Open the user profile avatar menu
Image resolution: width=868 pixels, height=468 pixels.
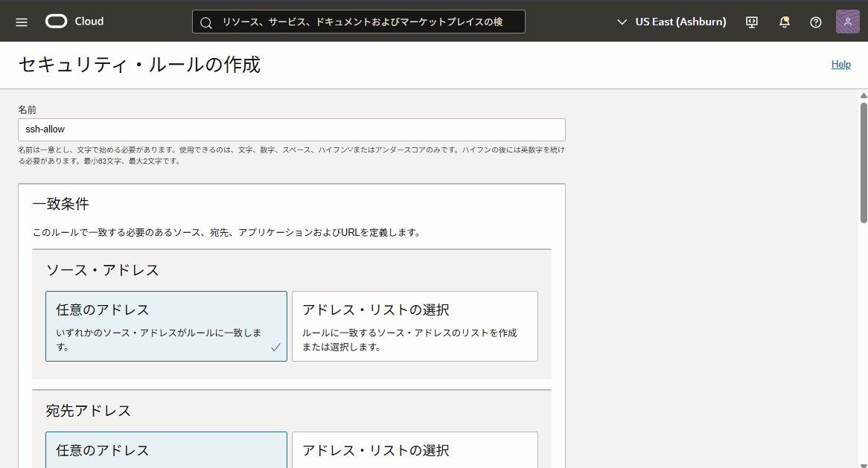tap(847, 22)
